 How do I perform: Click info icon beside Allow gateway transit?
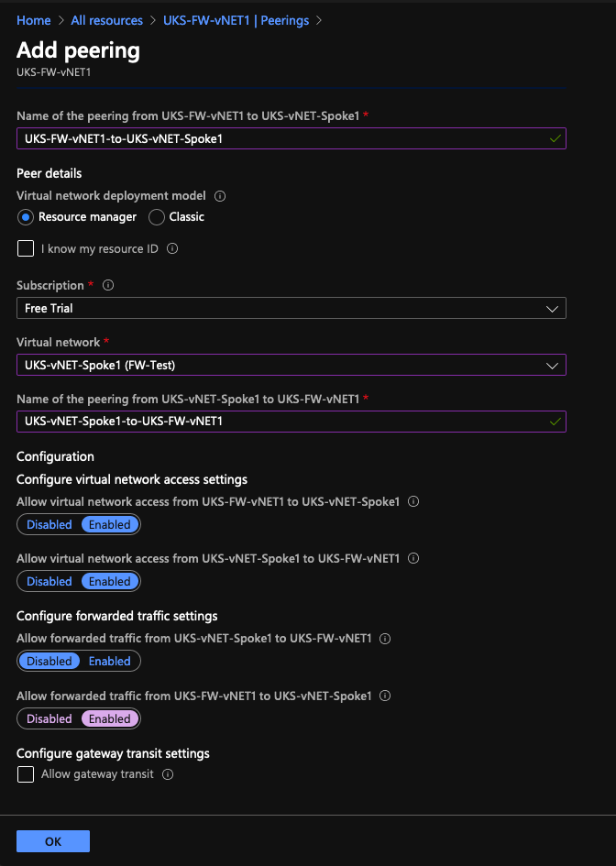(168, 774)
